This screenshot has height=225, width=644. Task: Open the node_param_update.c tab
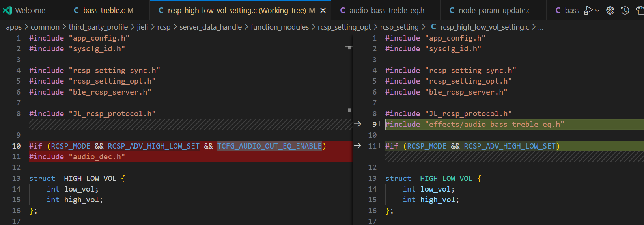pyautogui.click(x=493, y=11)
